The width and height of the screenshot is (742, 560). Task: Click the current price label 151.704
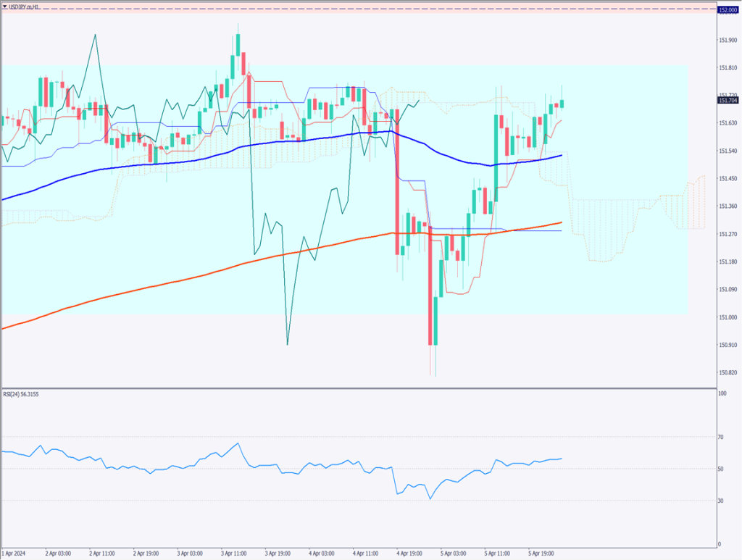(728, 101)
